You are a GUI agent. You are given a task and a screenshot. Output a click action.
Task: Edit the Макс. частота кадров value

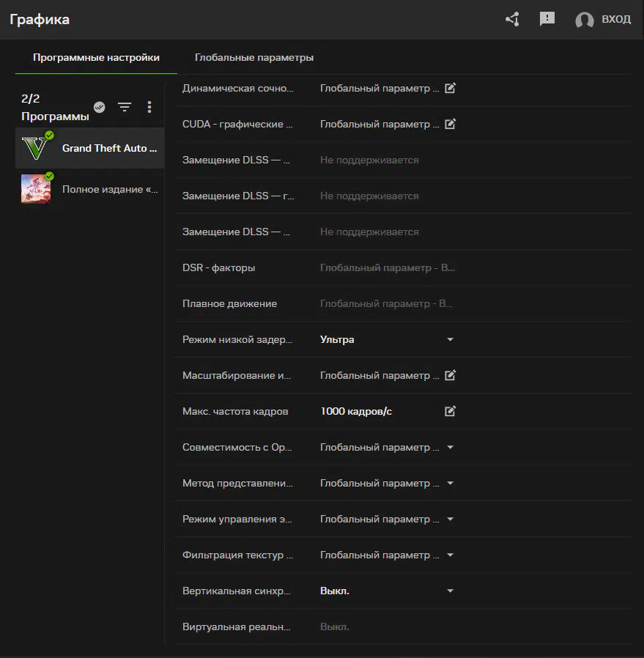pos(451,411)
